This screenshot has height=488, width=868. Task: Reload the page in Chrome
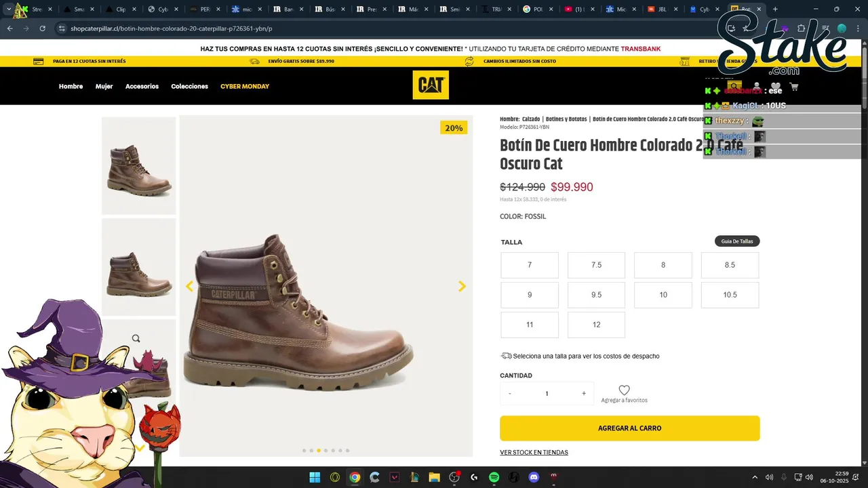pos(42,28)
